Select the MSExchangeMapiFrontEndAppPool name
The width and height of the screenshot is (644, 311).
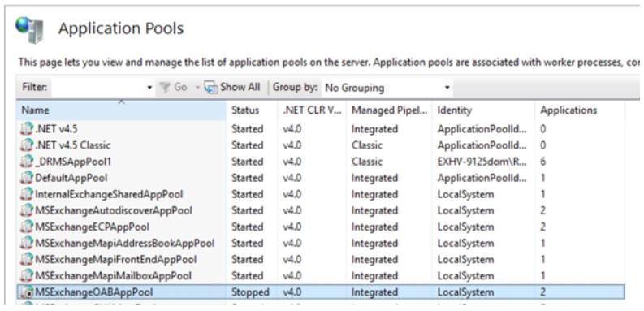pyautogui.click(x=116, y=260)
